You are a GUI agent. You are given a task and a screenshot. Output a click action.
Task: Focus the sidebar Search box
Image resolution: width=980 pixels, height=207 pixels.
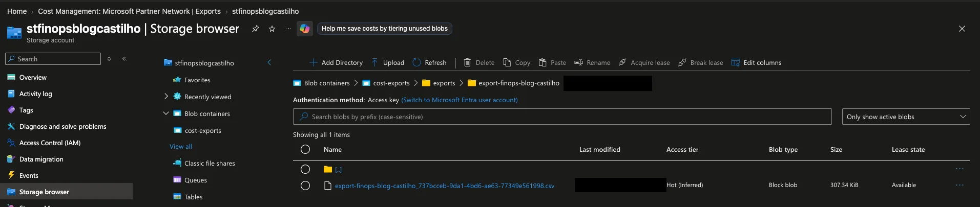[53, 59]
